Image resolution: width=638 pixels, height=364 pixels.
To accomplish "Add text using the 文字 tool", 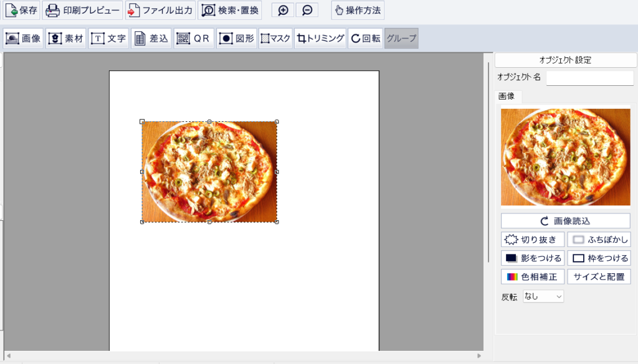I will [108, 38].
